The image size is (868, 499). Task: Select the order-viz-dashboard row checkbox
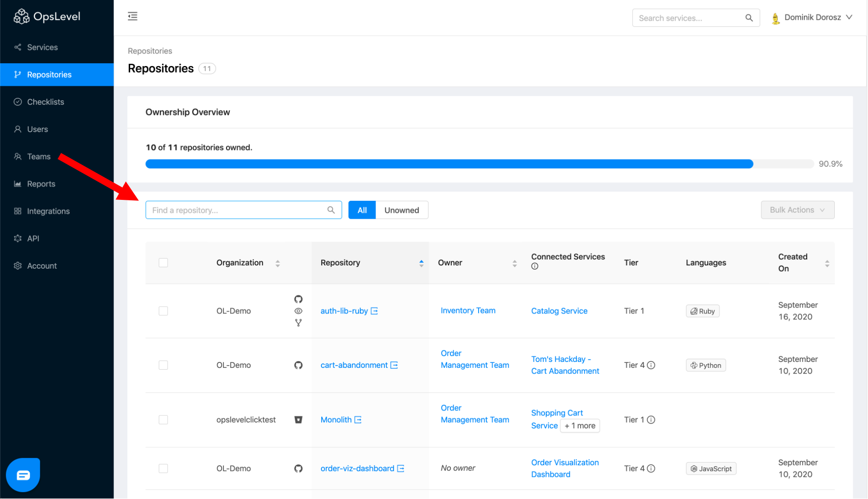[x=163, y=469]
